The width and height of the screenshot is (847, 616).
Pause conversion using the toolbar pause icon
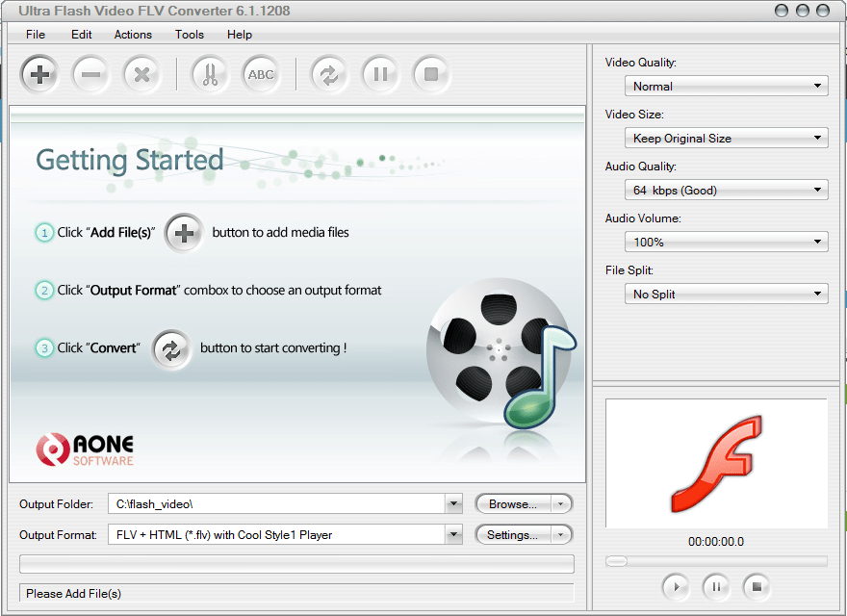pyautogui.click(x=379, y=74)
